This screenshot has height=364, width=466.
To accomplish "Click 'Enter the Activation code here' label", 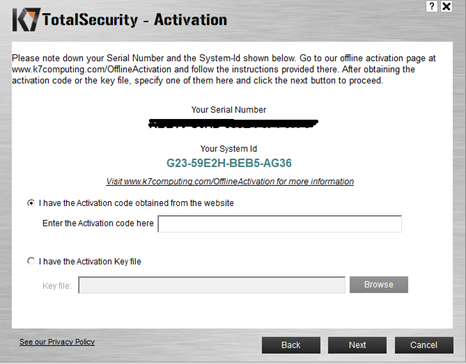I will [x=98, y=223].
